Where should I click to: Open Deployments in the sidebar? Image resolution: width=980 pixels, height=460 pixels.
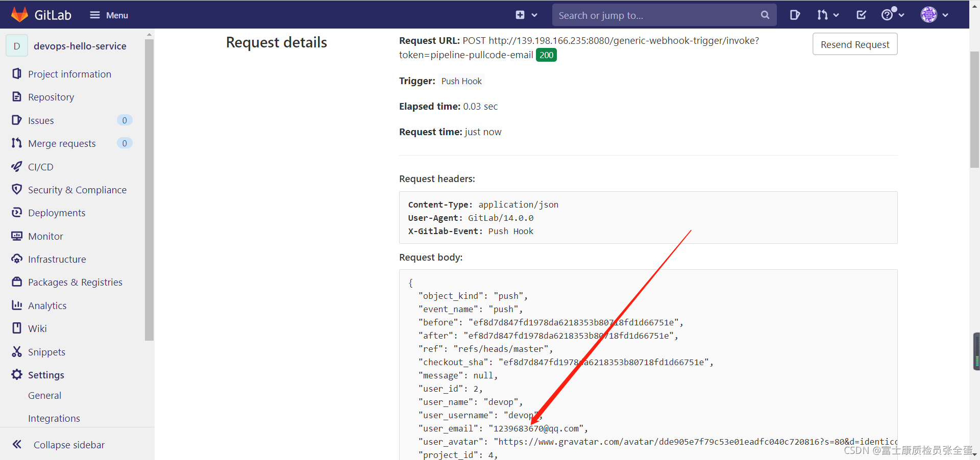click(x=57, y=213)
